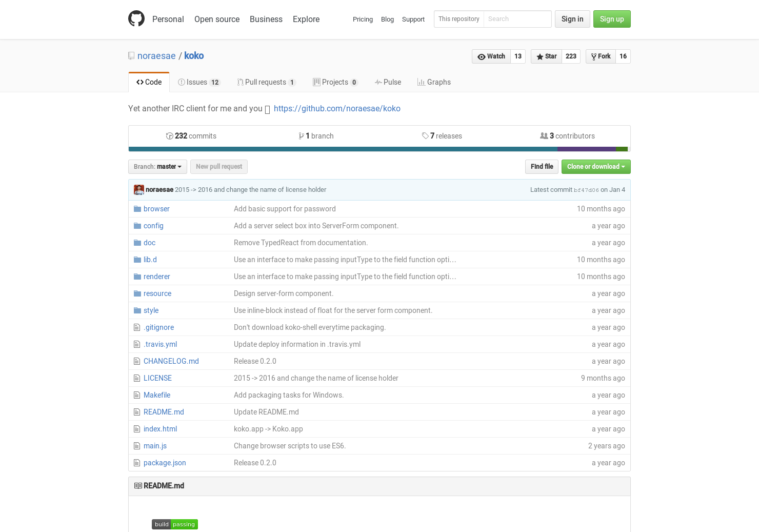Click the .gitignore file icon
759x532 pixels.
click(137, 327)
